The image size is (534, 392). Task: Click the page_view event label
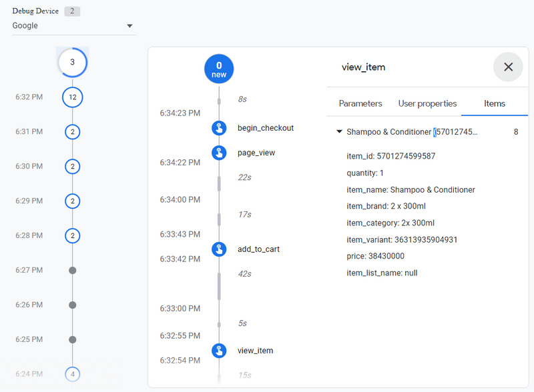point(256,153)
